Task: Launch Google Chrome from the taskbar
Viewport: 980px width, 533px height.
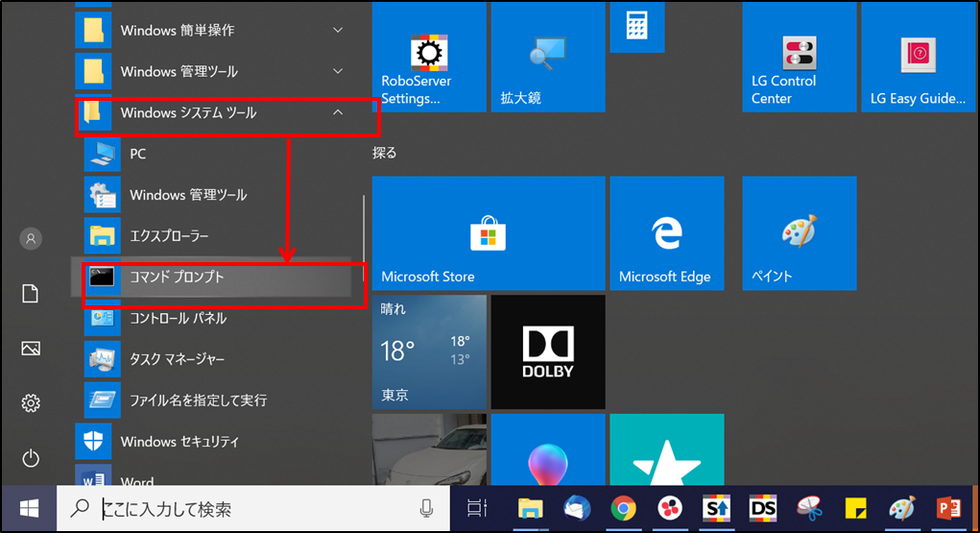Action: coord(623,509)
